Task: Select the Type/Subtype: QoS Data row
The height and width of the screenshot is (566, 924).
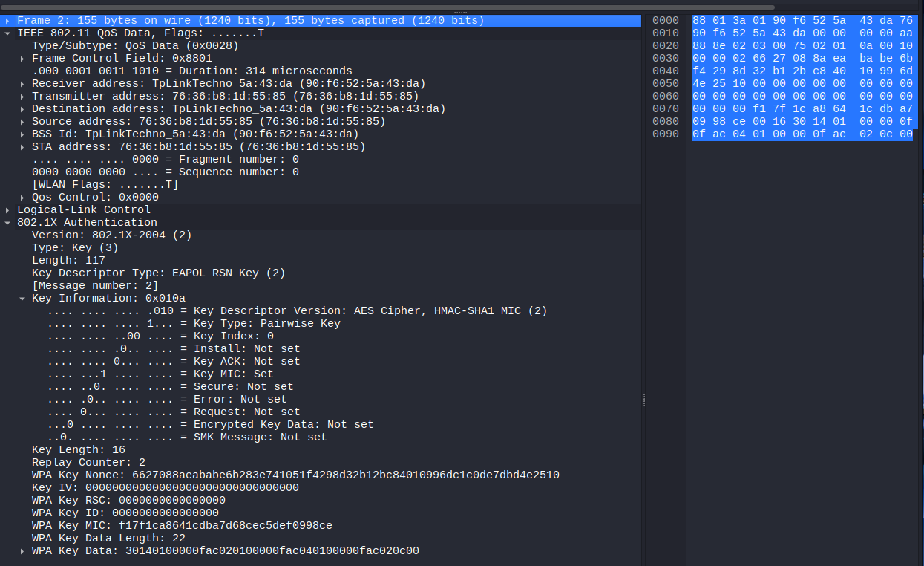Action: [x=135, y=46]
